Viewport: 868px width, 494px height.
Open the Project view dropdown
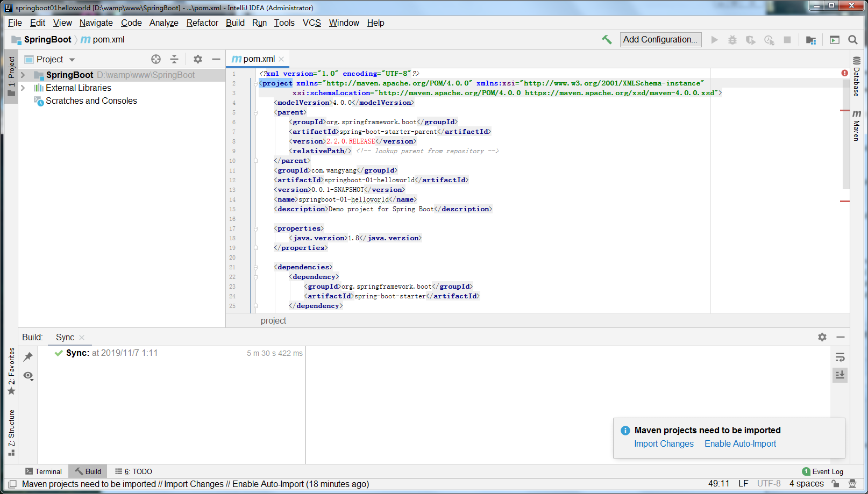pyautogui.click(x=72, y=60)
